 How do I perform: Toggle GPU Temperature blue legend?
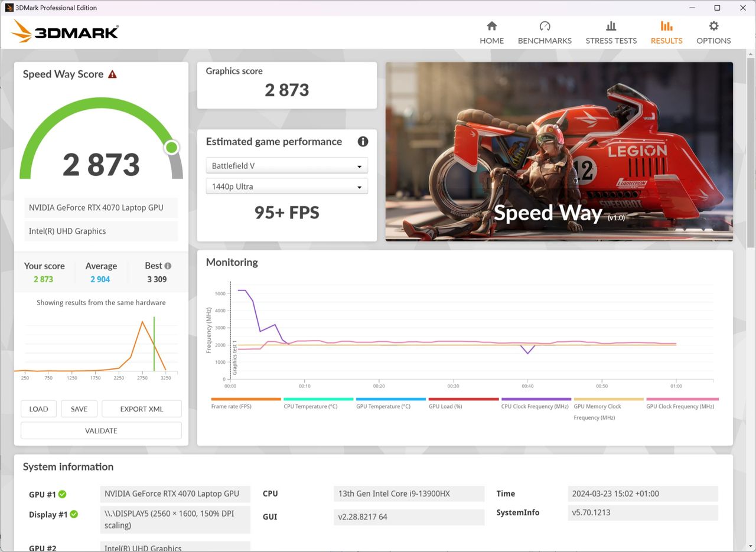click(x=391, y=403)
